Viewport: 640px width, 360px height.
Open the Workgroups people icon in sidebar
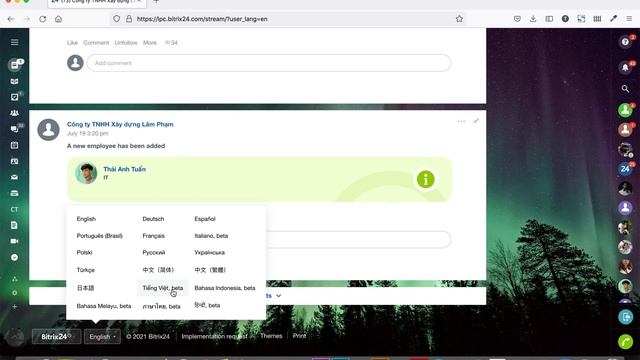(15, 113)
